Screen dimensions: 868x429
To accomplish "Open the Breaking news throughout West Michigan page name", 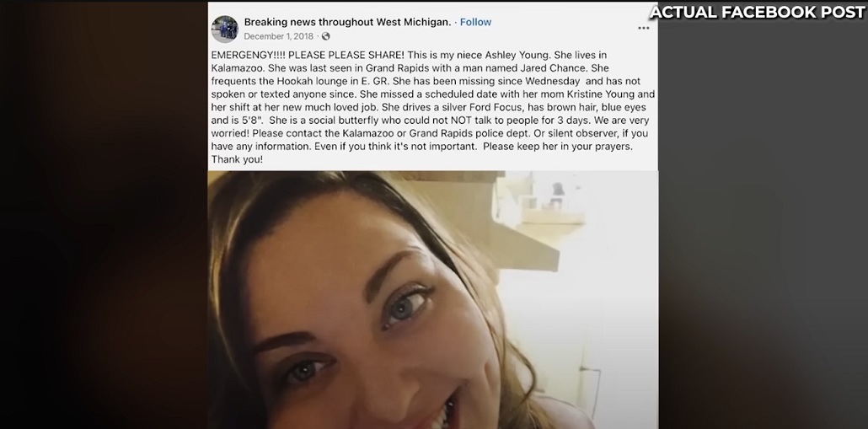I will (348, 22).
